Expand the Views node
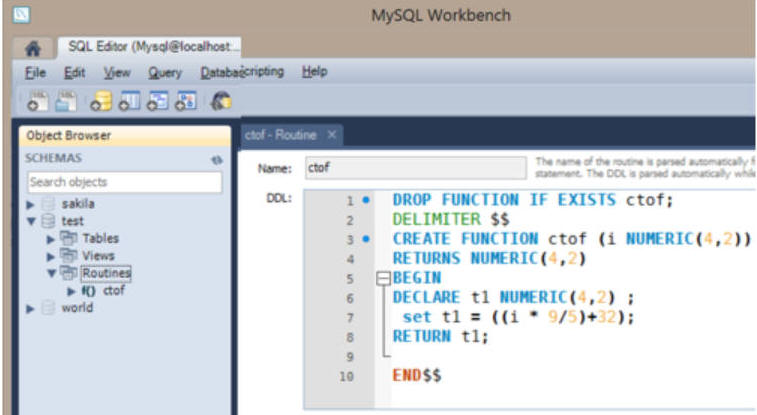This screenshot has width=757, height=415. pyautogui.click(x=50, y=256)
